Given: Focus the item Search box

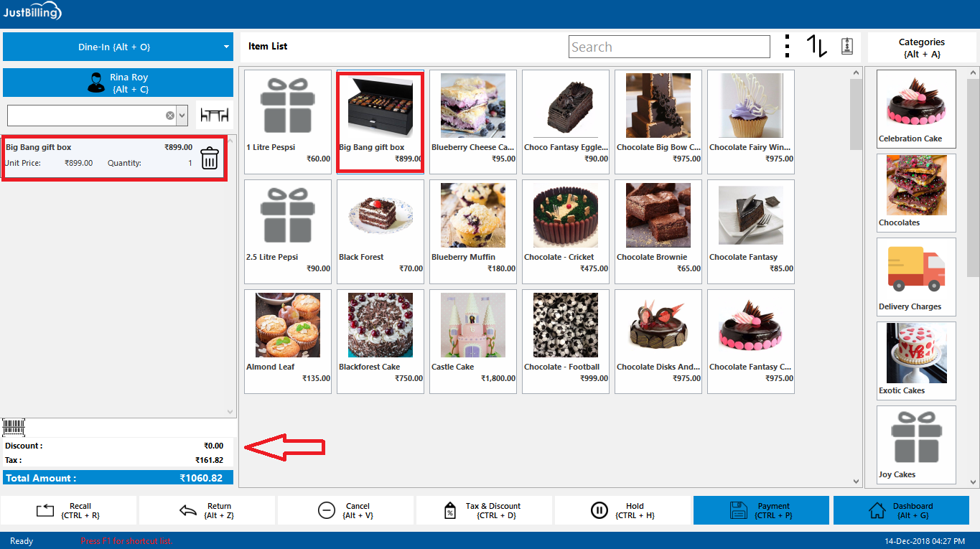Looking at the screenshot, I should (x=669, y=47).
